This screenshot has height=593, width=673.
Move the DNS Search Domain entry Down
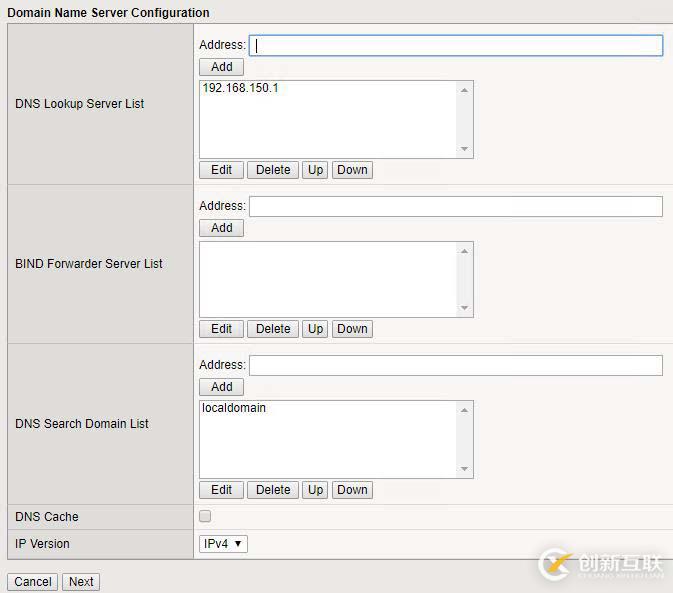pos(352,490)
